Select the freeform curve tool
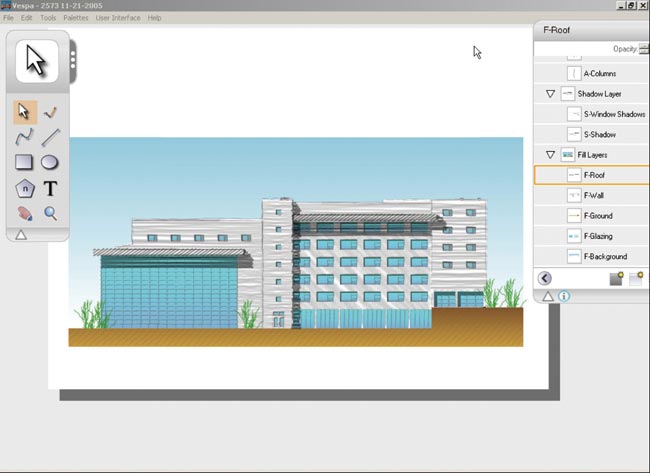This screenshot has height=473, width=650. tap(25, 137)
